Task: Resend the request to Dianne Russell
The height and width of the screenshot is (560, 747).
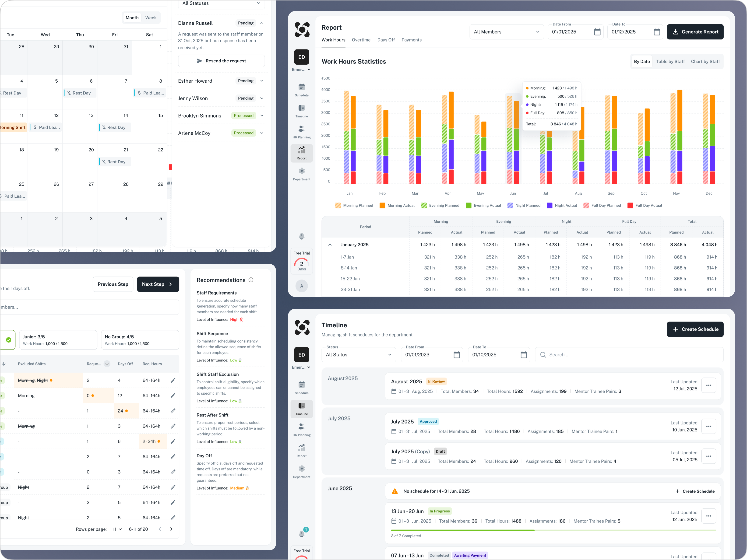Action: click(x=221, y=61)
